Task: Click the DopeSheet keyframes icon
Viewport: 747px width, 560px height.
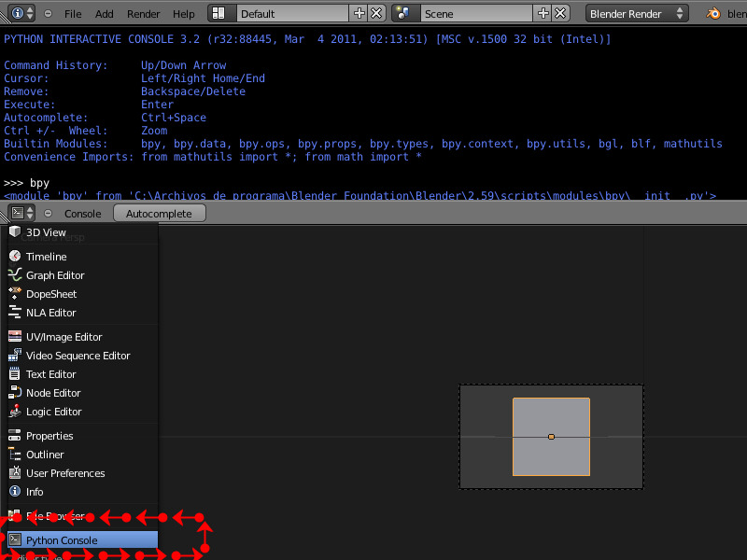Action: point(15,293)
